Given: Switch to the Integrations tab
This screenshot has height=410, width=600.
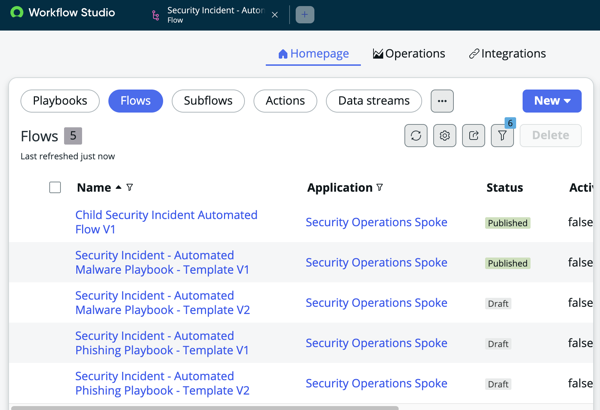Looking at the screenshot, I should (507, 54).
